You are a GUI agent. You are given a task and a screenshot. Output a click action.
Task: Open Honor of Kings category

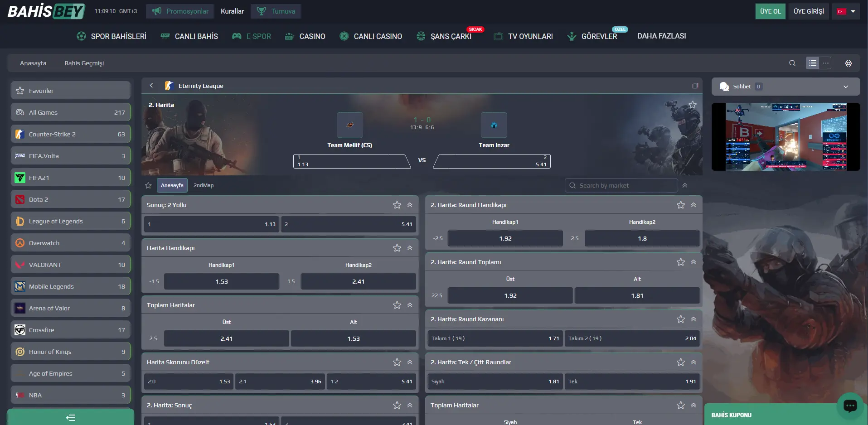pos(71,352)
